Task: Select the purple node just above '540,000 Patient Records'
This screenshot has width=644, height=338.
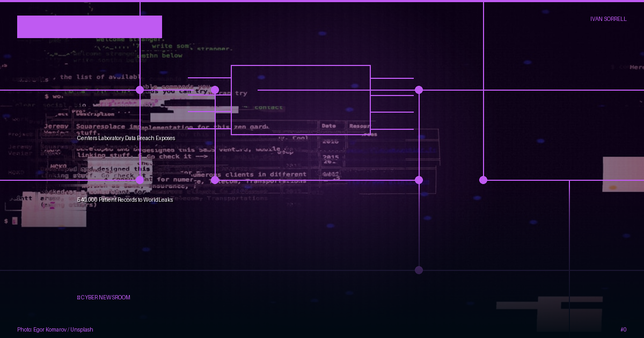Action: coord(140,180)
